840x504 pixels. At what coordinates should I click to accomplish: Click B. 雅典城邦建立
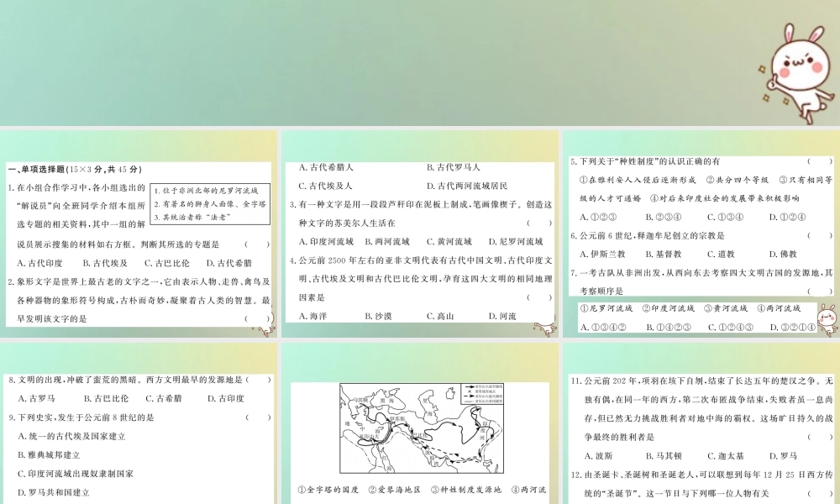pos(49,455)
